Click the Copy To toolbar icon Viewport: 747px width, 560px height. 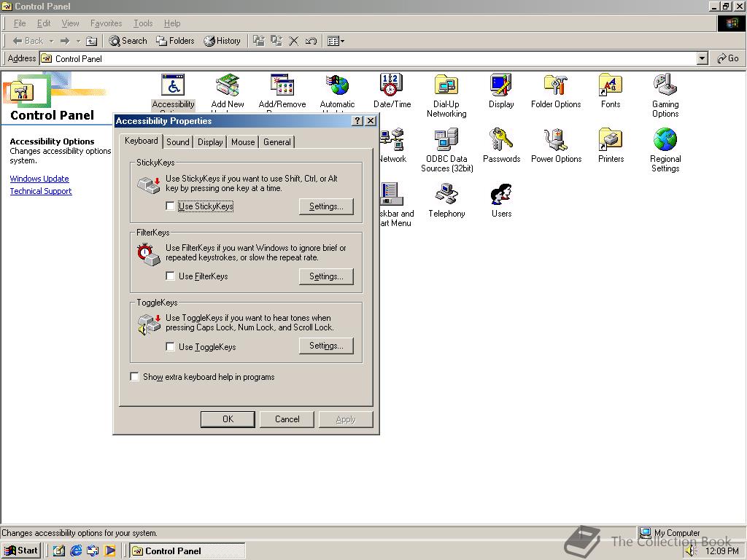click(276, 41)
